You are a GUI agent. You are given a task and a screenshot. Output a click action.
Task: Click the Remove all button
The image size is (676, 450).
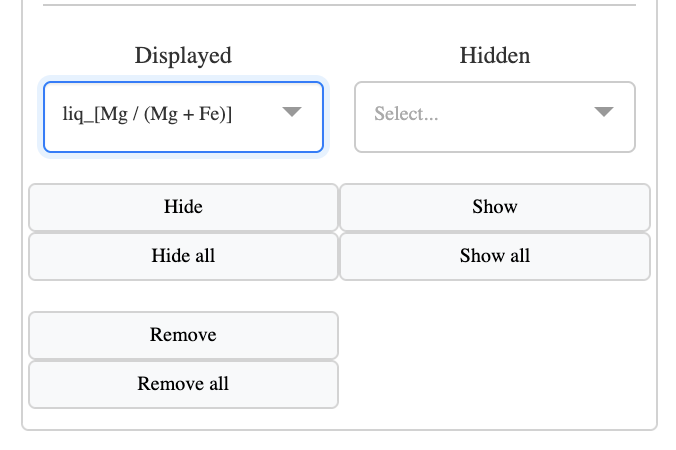click(x=183, y=384)
